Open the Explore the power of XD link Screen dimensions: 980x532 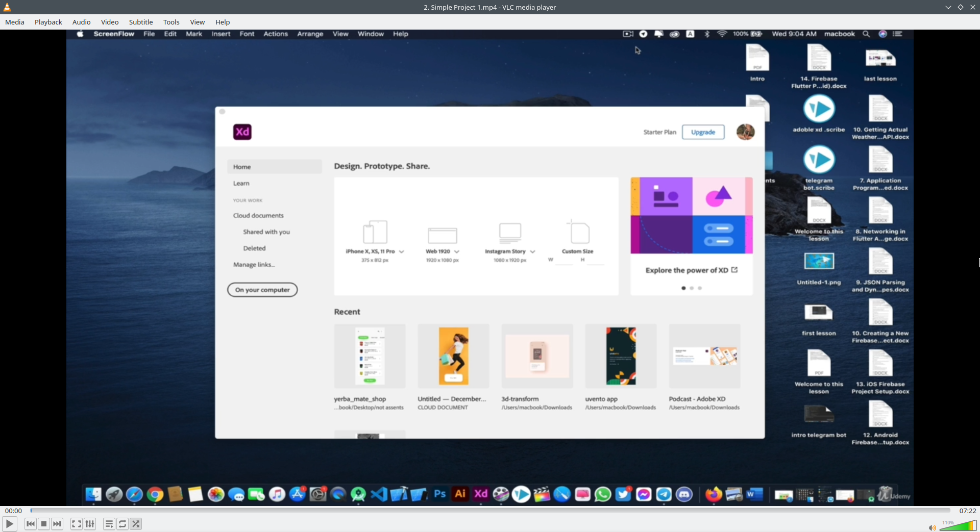click(691, 270)
